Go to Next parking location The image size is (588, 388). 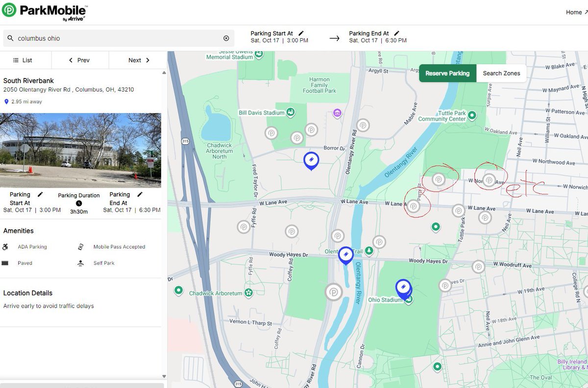[x=139, y=60]
